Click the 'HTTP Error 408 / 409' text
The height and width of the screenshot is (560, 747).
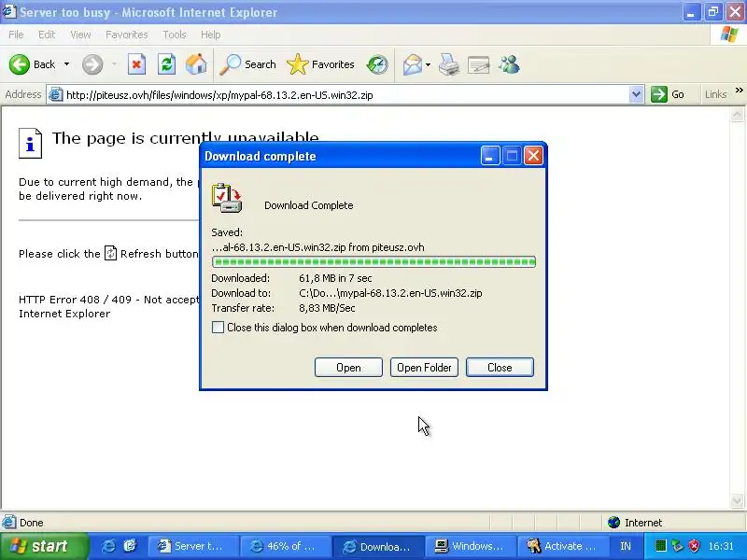coord(76,300)
